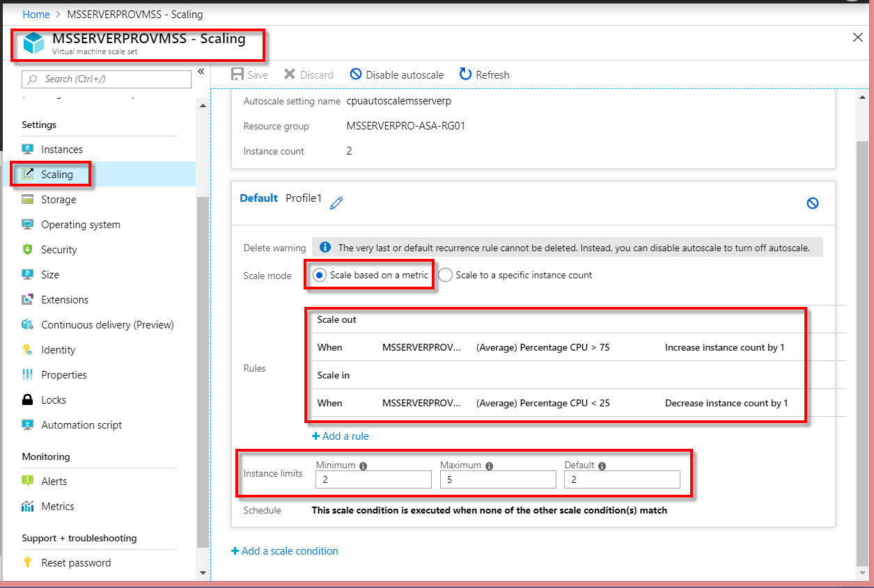
Task: Open Instances in Settings menu
Action: pyautogui.click(x=61, y=150)
